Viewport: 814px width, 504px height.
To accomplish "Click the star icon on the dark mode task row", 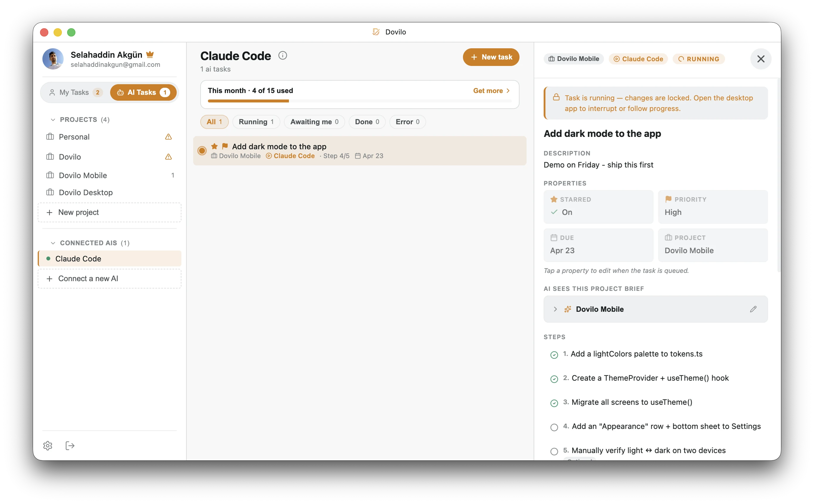I will tap(214, 146).
